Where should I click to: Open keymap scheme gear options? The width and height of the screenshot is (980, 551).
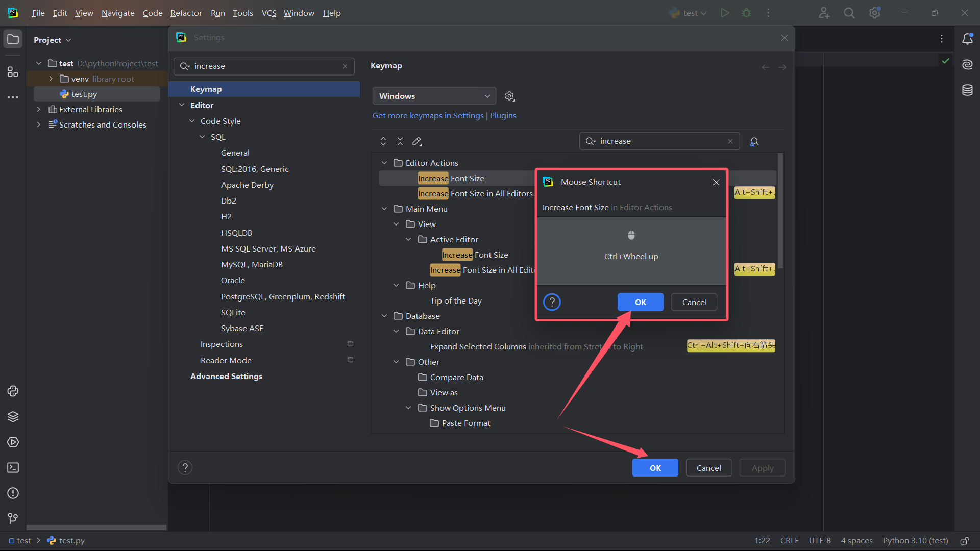(x=509, y=96)
